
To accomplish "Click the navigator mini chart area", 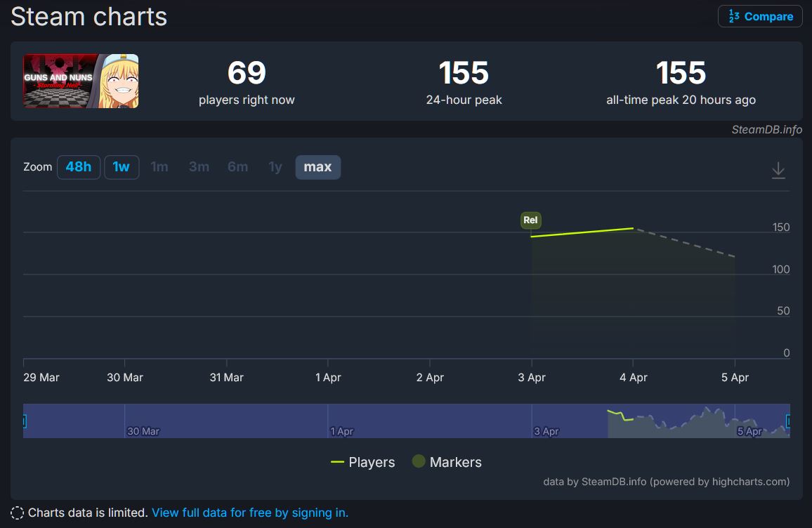I will (407, 421).
